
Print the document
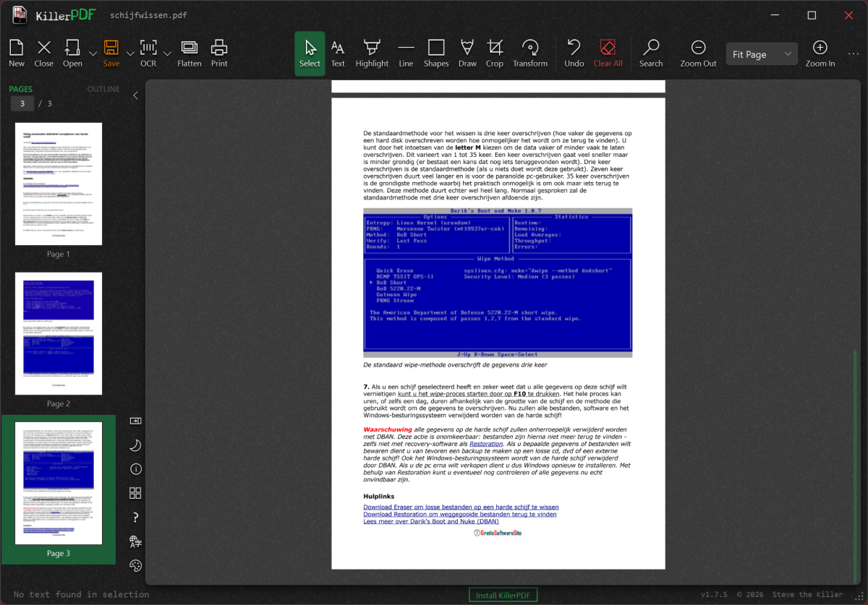219,54
